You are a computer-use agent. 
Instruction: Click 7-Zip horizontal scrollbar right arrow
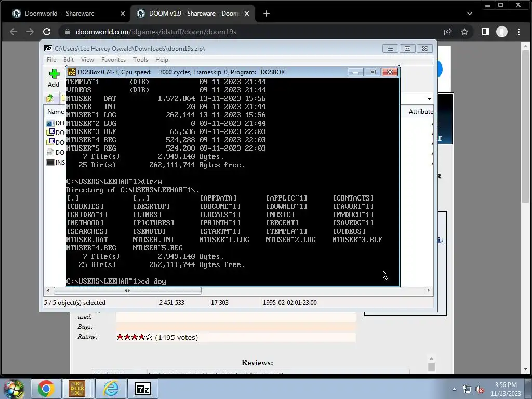pos(428,291)
